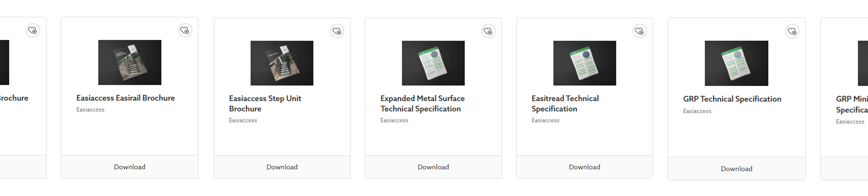Click favorite heart icon on Easirail Brochure card
This screenshot has width=868, height=196.
pyautogui.click(x=185, y=31)
